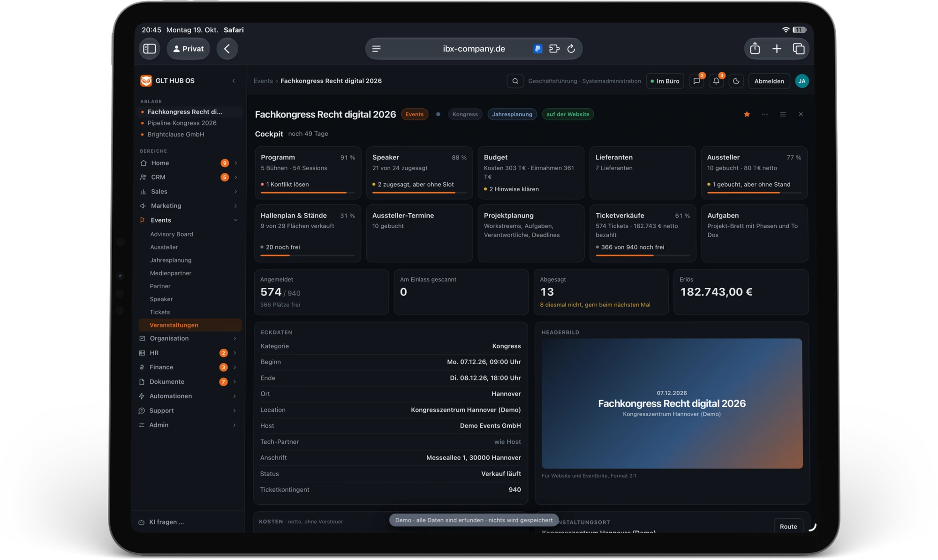
Task: Open the Budget cockpit card
Action: pos(531,173)
